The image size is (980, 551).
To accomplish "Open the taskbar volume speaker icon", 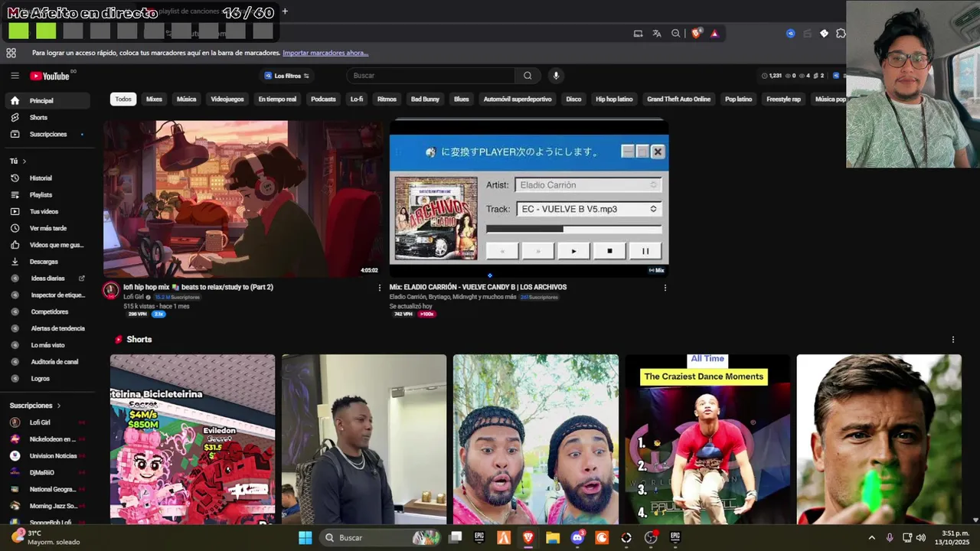I will pyautogui.click(x=920, y=538).
